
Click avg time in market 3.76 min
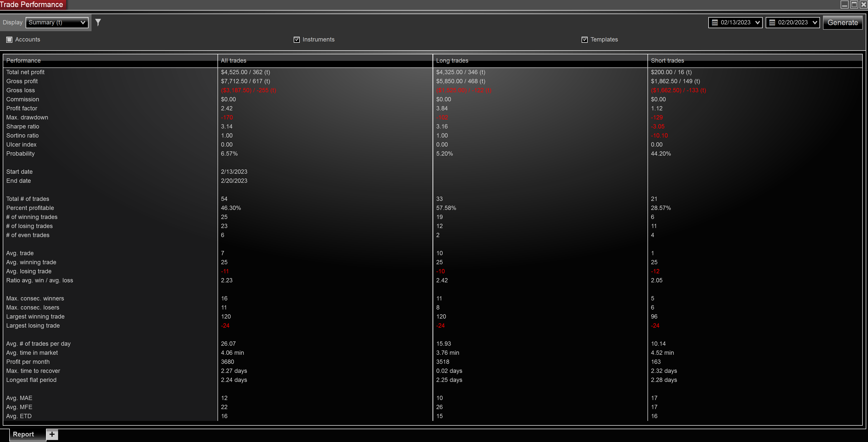pos(448,353)
